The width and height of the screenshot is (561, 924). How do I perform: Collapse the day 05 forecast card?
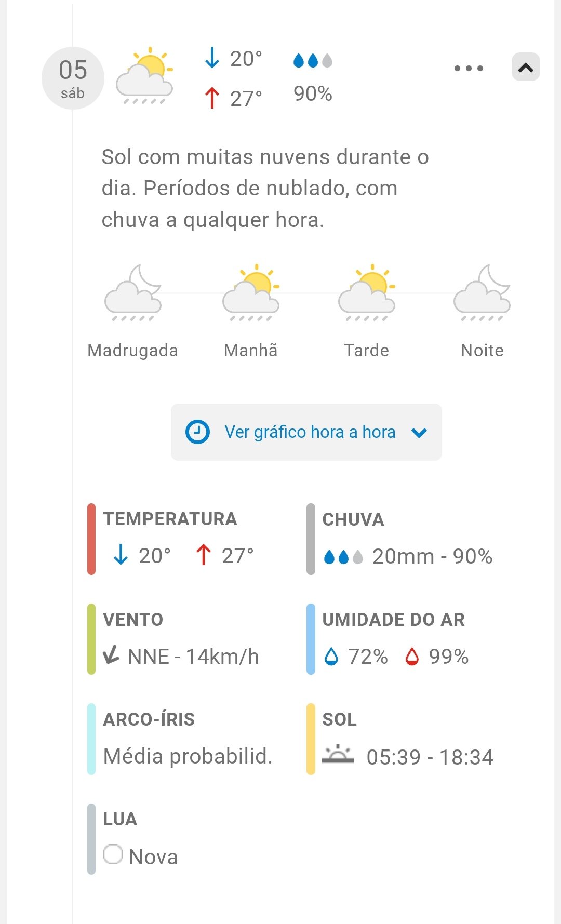526,68
